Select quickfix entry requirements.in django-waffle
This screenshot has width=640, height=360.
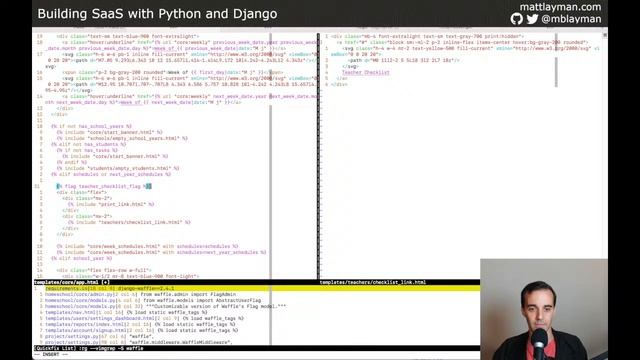point(257,288)
